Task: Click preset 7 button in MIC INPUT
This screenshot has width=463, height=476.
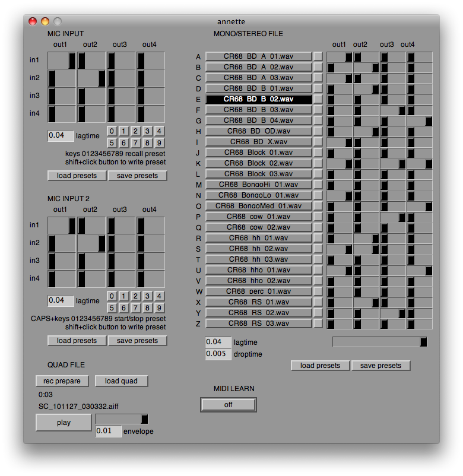Action: 135,142
